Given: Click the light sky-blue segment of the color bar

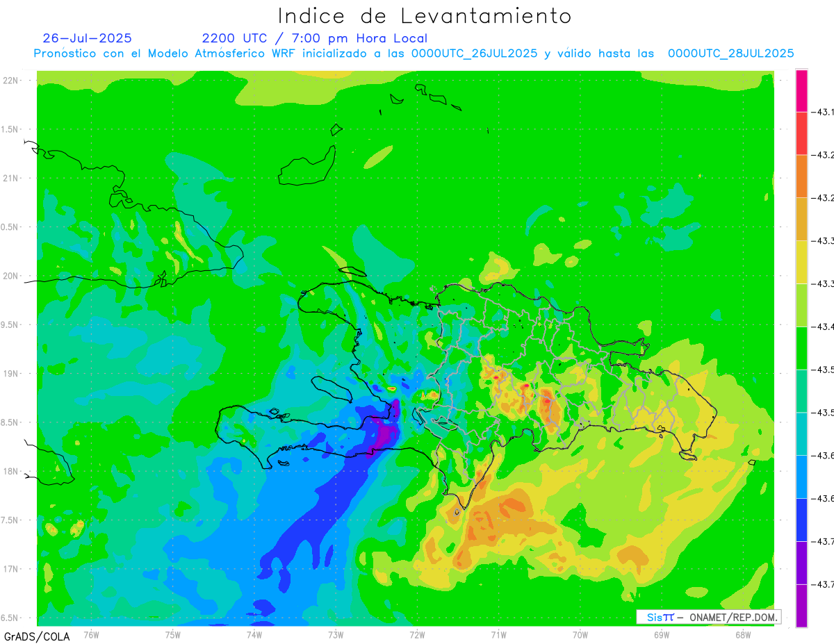Looking at the screenshot, I should coord(801,477).
